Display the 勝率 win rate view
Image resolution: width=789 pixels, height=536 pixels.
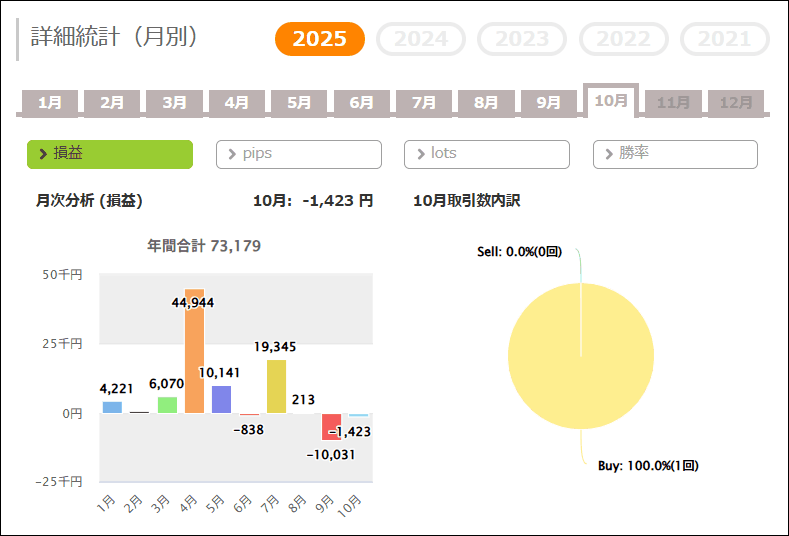pyautogui.click(x=675, y=154)
